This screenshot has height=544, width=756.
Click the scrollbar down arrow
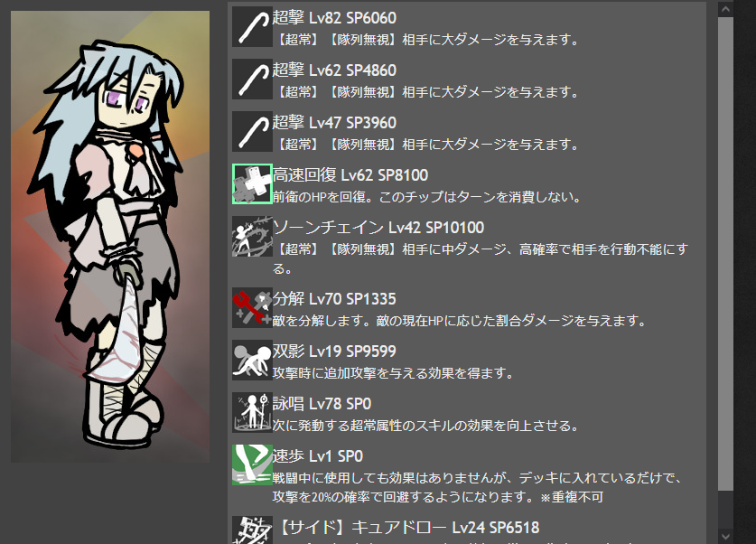725,536
